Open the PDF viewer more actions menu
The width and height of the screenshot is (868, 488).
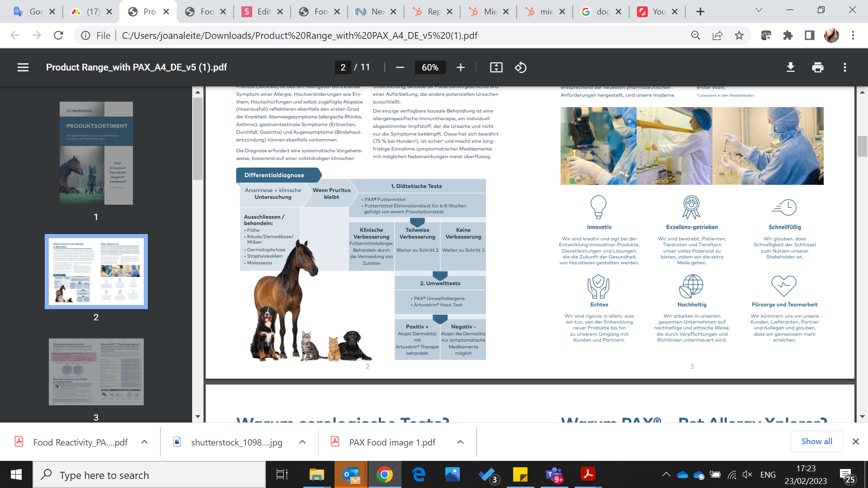pos(844,67)
